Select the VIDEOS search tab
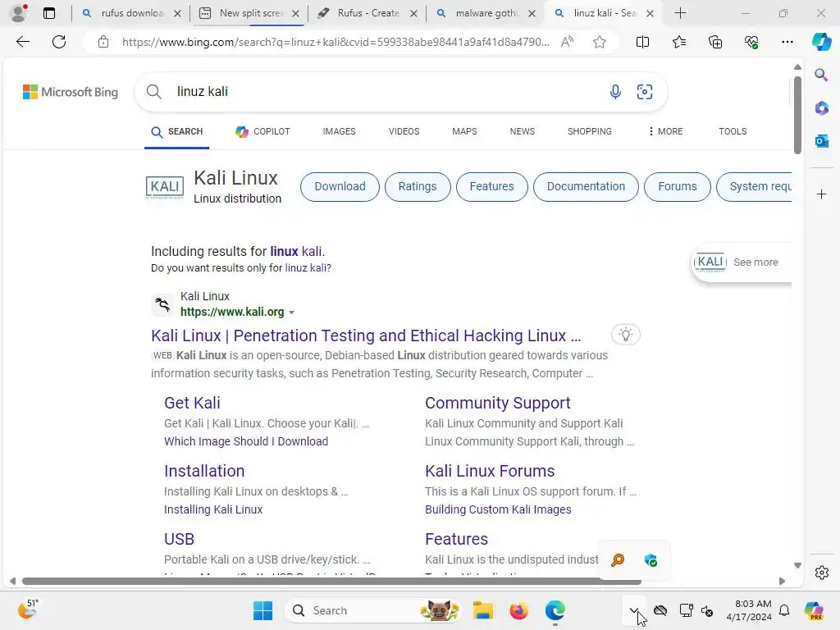The width and height of the screenshot is (840, 630). pyautogui.click(x=404, y=131)
